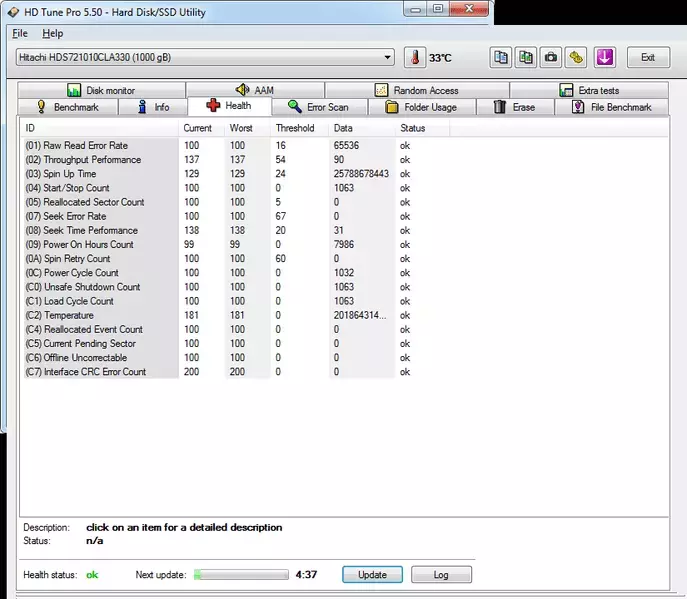Click the threshold value 67
This screenshot has height=599, width=687.
pos(280,216)
